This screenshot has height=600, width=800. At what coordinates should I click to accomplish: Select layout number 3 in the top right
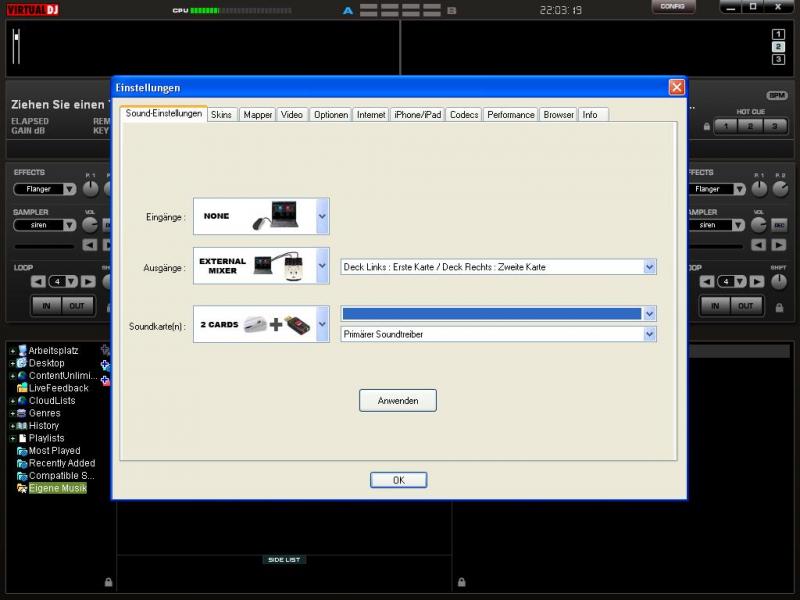tap(778, 59)
